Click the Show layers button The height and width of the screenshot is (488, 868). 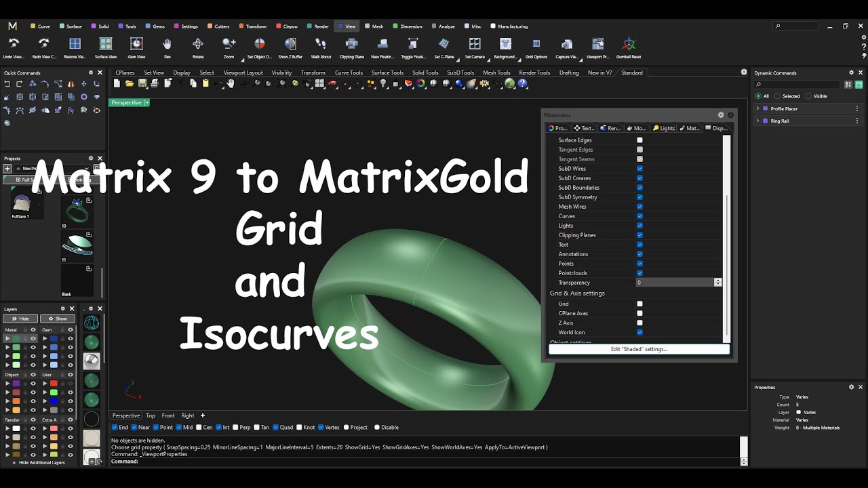58,319
